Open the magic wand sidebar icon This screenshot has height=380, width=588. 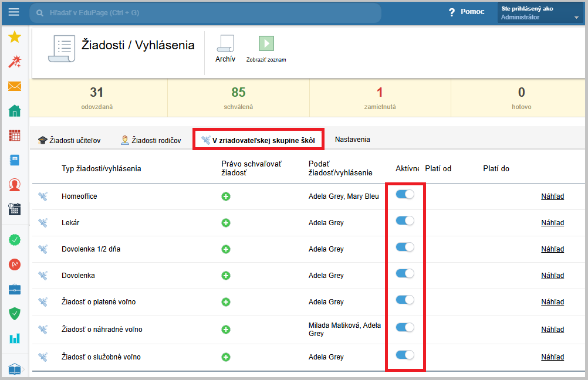pyautogui.click(x=15, y=62)
